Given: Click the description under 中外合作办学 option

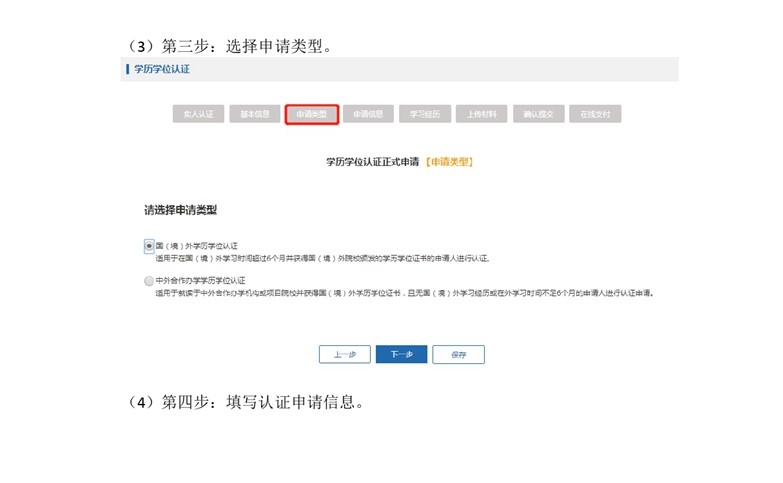Looking at the screenshot, I should (x=400, y=294).
